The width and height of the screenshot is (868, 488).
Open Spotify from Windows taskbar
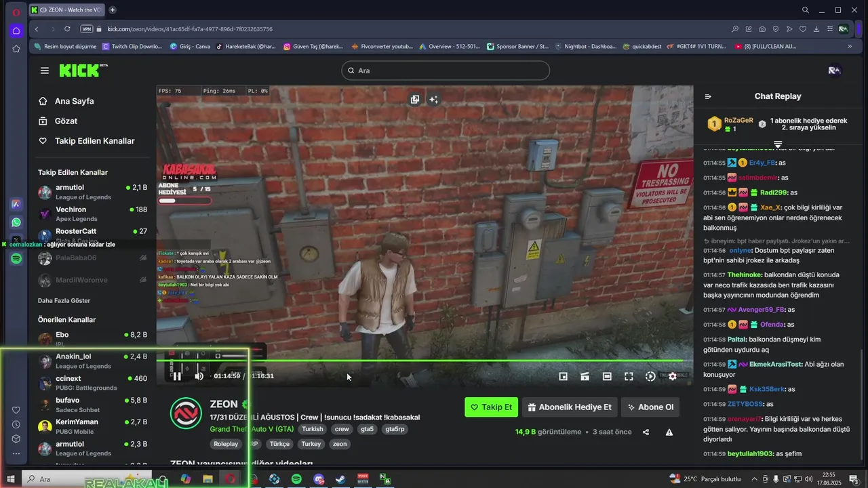(x=296, y=479)
